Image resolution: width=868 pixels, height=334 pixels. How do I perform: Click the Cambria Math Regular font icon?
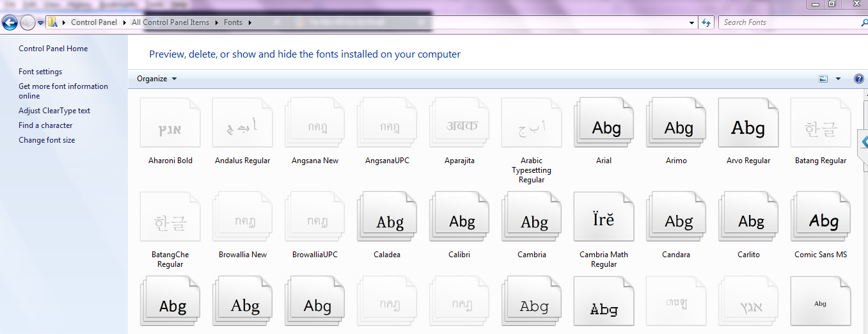click(x=604, y=221)
